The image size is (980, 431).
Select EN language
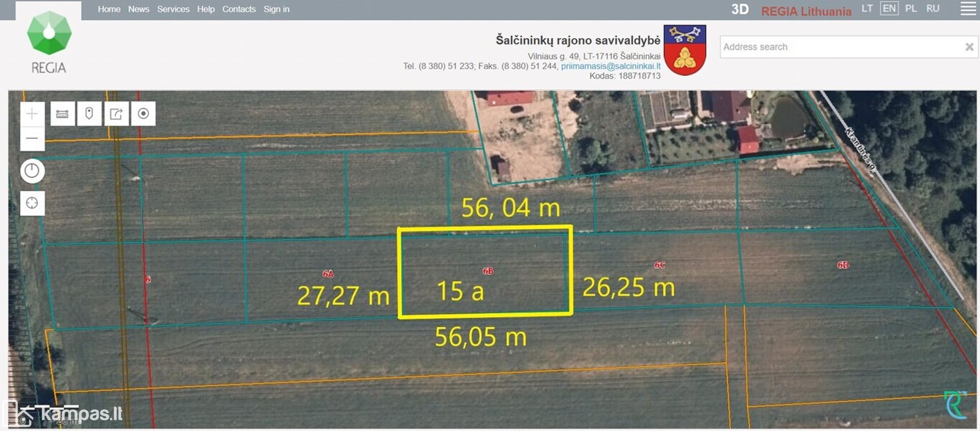pos(889,8)
